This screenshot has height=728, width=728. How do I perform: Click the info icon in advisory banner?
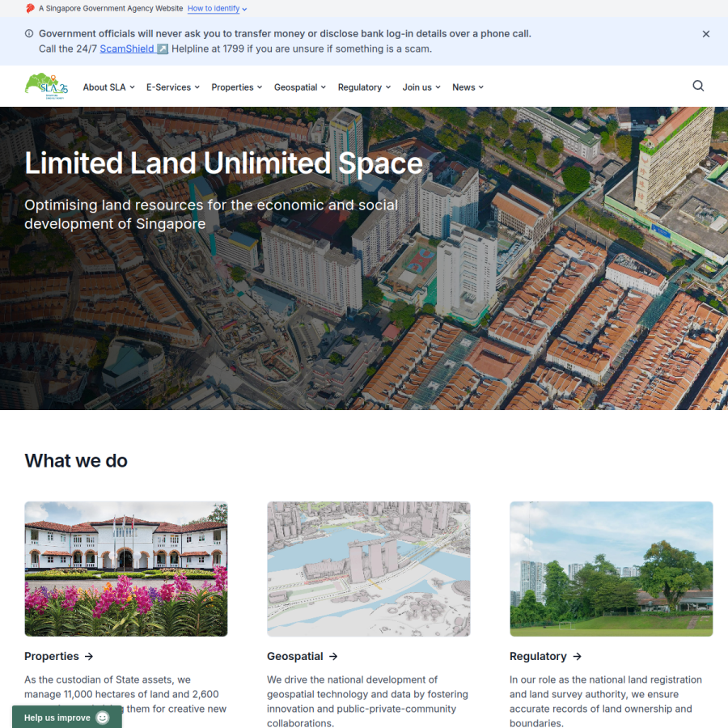point(29,33)
